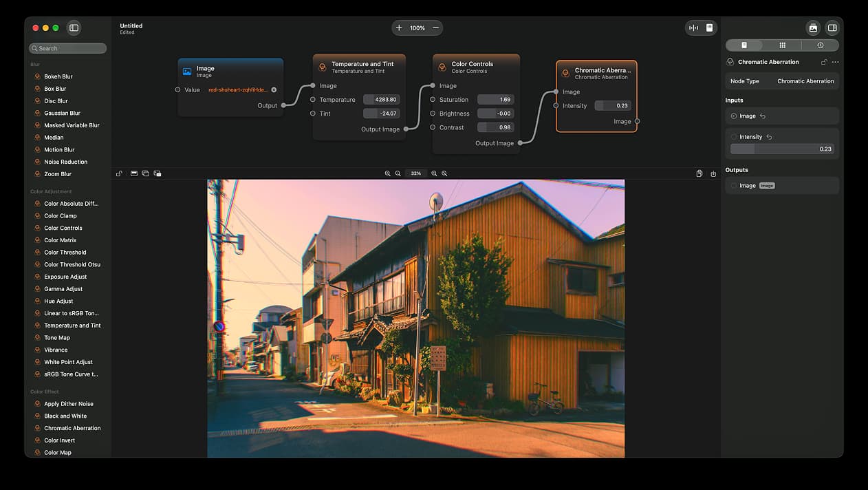The height and width of the screenshot is (490, 868).
Task: Toggle the right inspector sidebar button
Action: 832,28
